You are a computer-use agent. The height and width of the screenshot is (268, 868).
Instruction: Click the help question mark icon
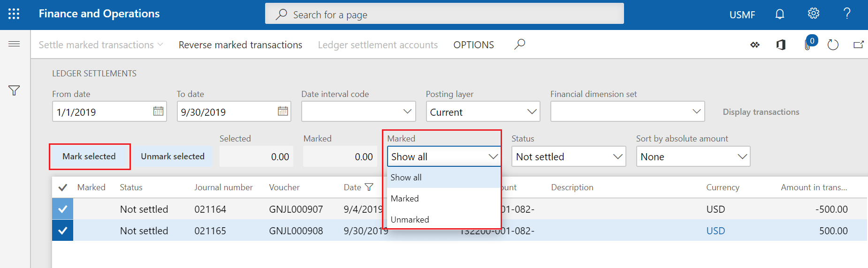[x=847, y=14]
